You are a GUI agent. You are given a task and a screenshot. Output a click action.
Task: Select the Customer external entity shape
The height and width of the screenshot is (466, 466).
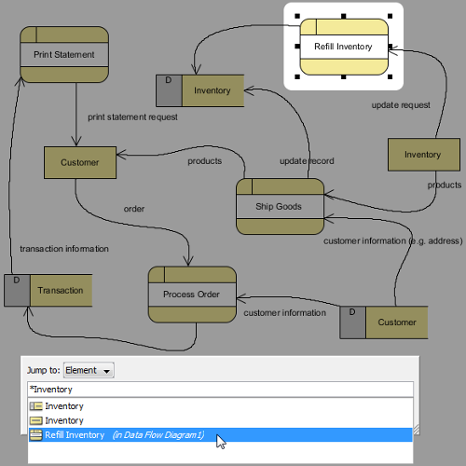[x=80, y=162]
